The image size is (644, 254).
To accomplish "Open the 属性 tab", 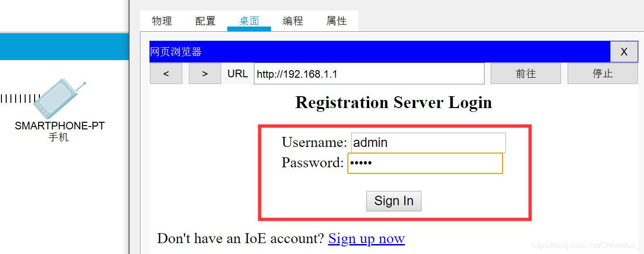I will click(336, 21).
